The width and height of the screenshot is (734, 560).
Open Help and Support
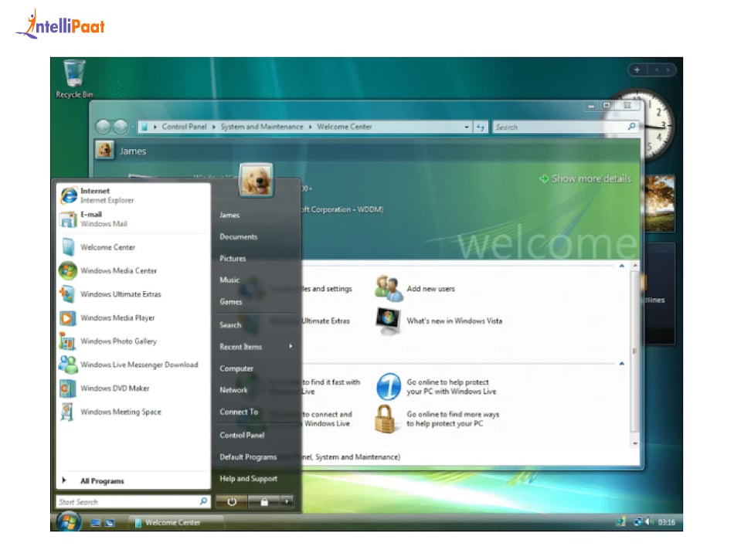(249, 478)
